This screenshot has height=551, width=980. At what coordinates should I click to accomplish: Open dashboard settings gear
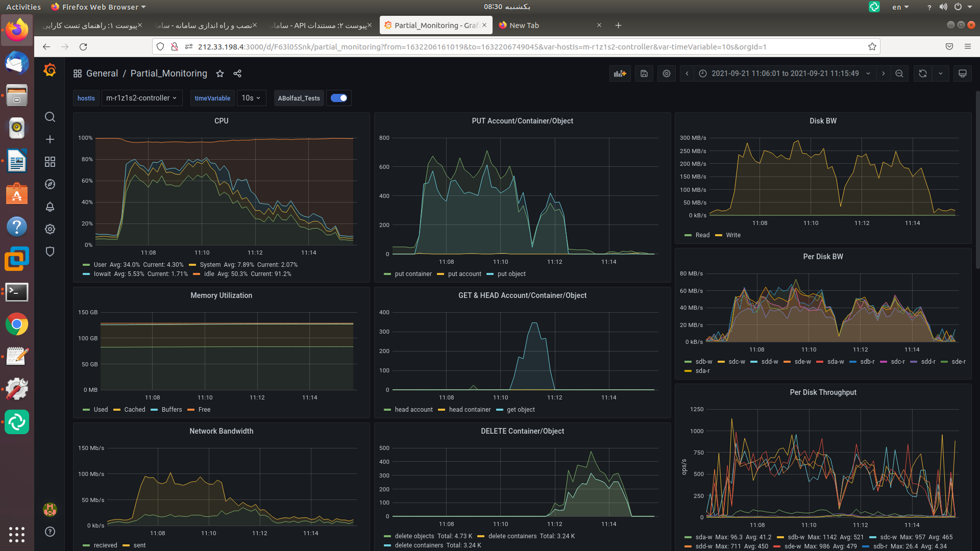pos(667,73)
